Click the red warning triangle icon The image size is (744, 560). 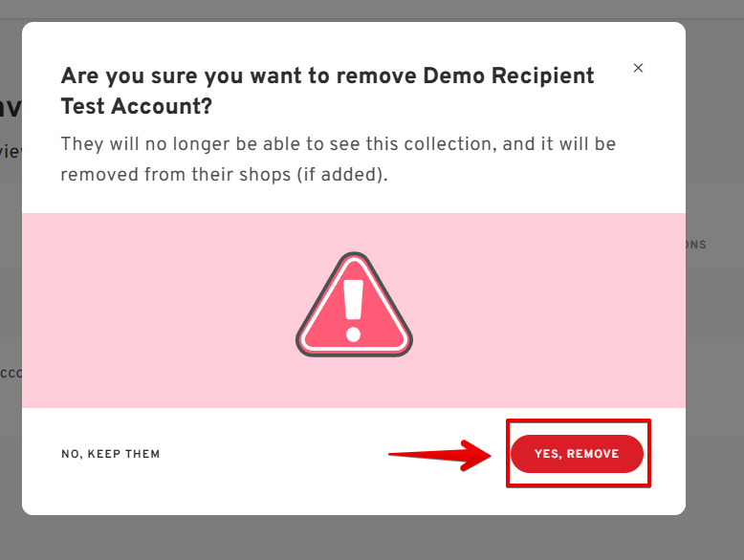[x=354, y=305]
